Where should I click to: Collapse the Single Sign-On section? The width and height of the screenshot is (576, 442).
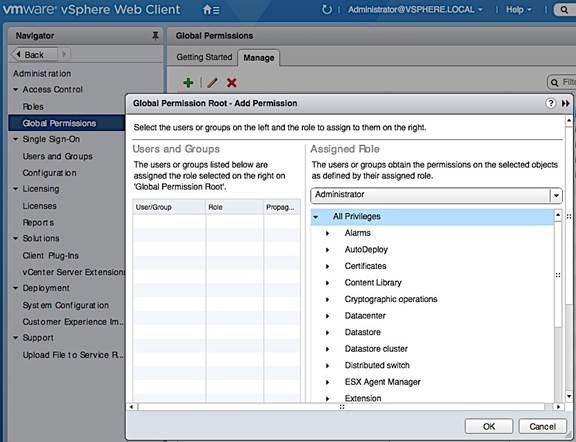pos(15,139)
